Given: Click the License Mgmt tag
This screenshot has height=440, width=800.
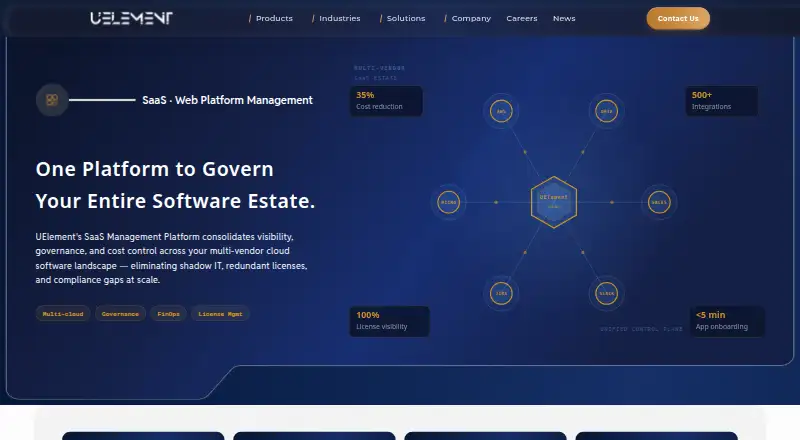Looking at the screenshot, I should pyautogui.click(x=220, y=314).
